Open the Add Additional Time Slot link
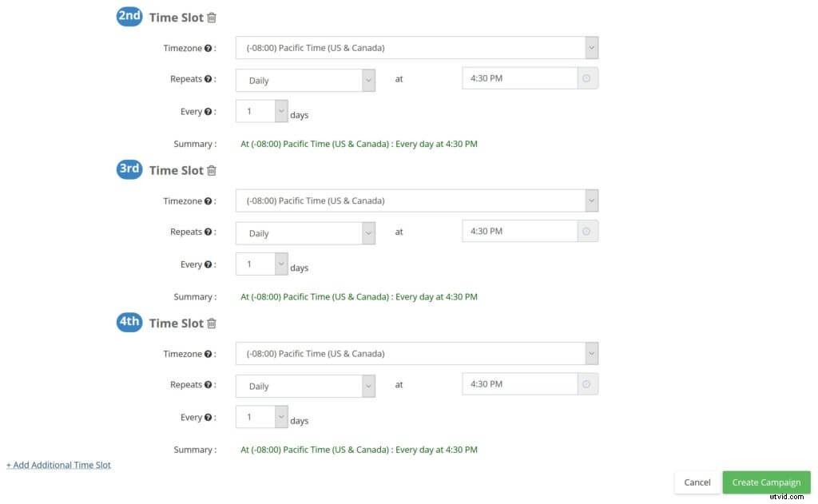 58,464
